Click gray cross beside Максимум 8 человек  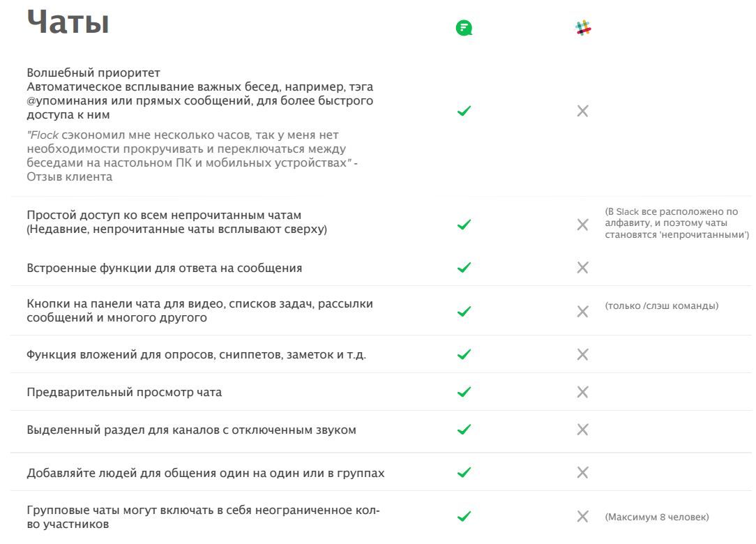tap(583, 517)
